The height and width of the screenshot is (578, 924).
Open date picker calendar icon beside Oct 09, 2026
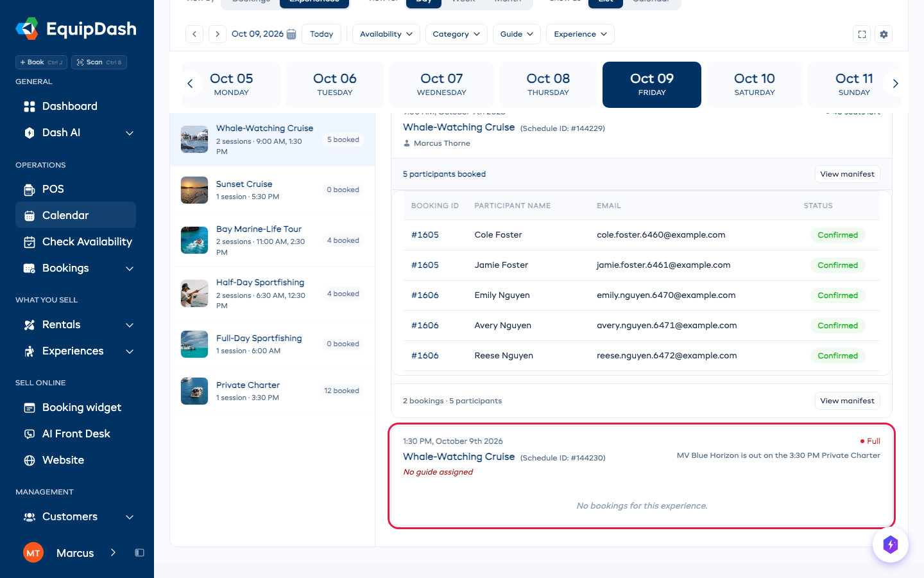pos(291,34)
